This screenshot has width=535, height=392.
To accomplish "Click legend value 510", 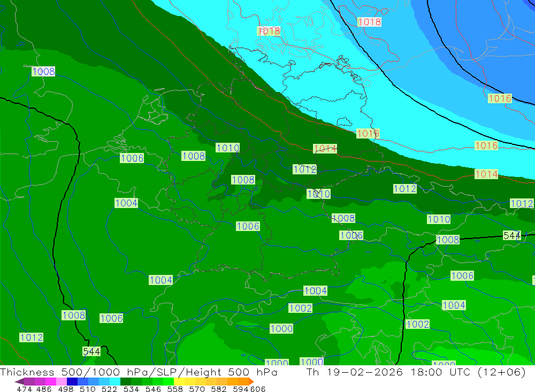I will pyautogui.click(x=87, y=389).
